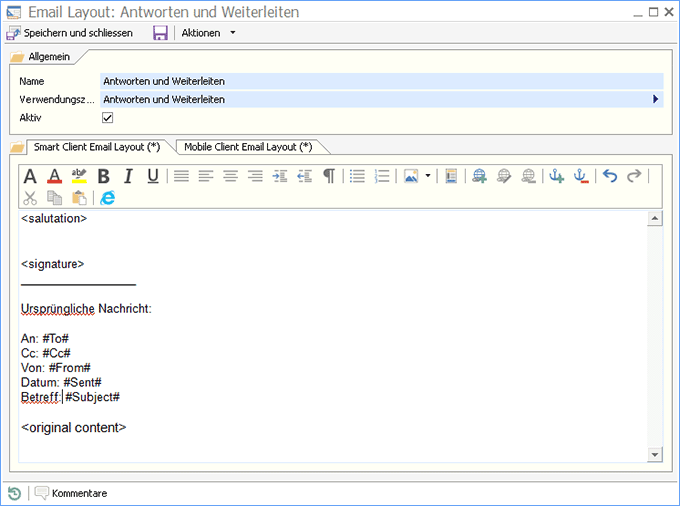Screen dimensions: 680x506
Task: Undo the last edit
Action: tap(610, 176)
